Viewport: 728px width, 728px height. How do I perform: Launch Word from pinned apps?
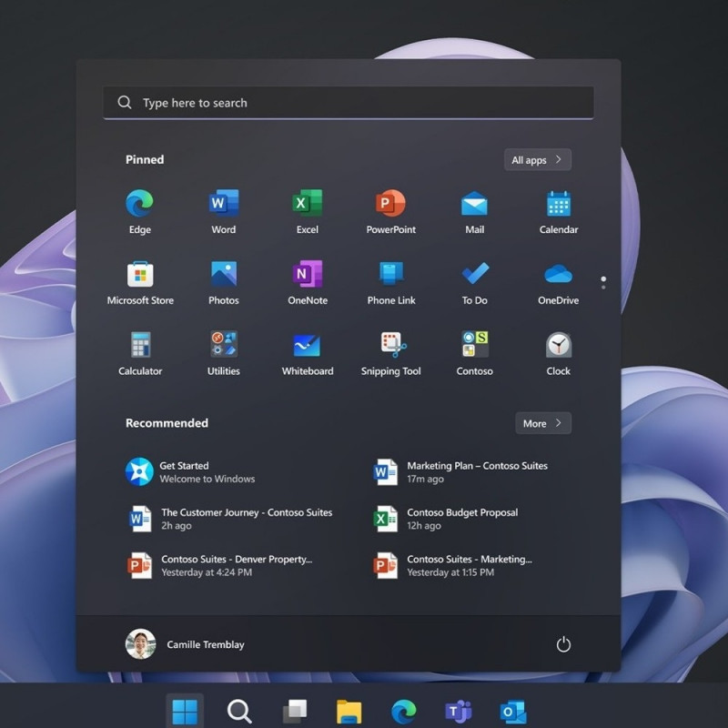coord(223,211)
